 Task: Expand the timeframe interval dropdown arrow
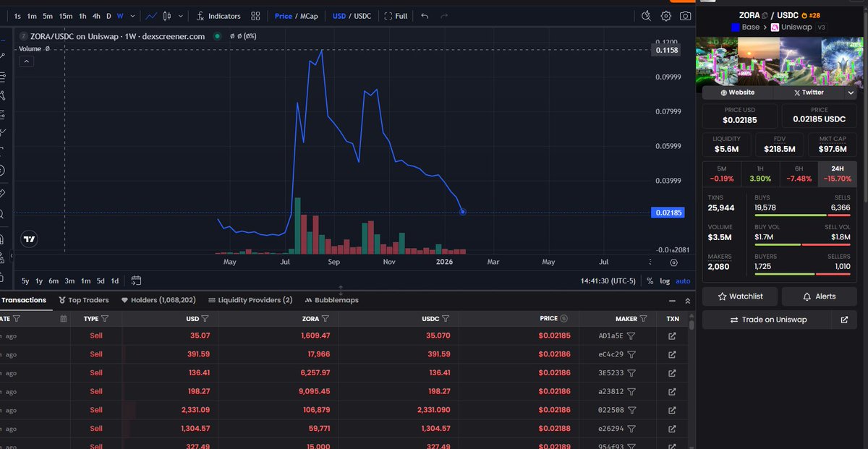click(132, 16)
